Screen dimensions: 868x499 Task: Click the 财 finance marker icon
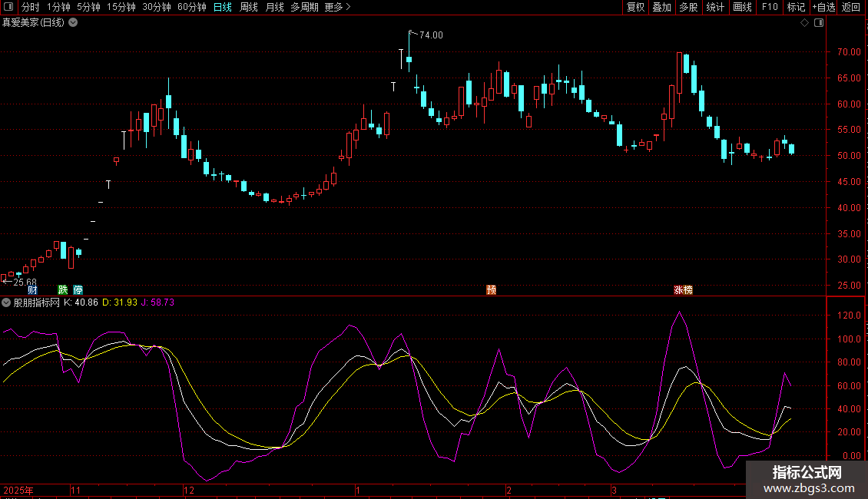tap(31, 290)
